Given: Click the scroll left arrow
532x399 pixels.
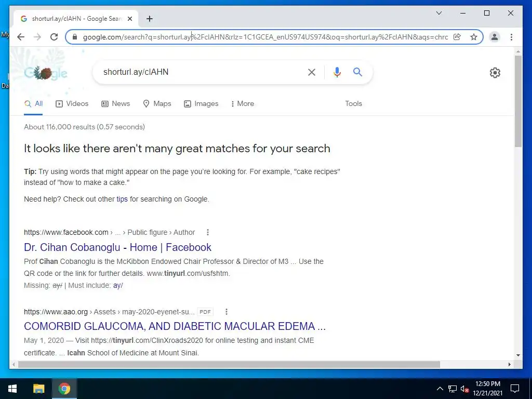Looking at the screenshot, I should pyautogui.click(x=13, y=364).
